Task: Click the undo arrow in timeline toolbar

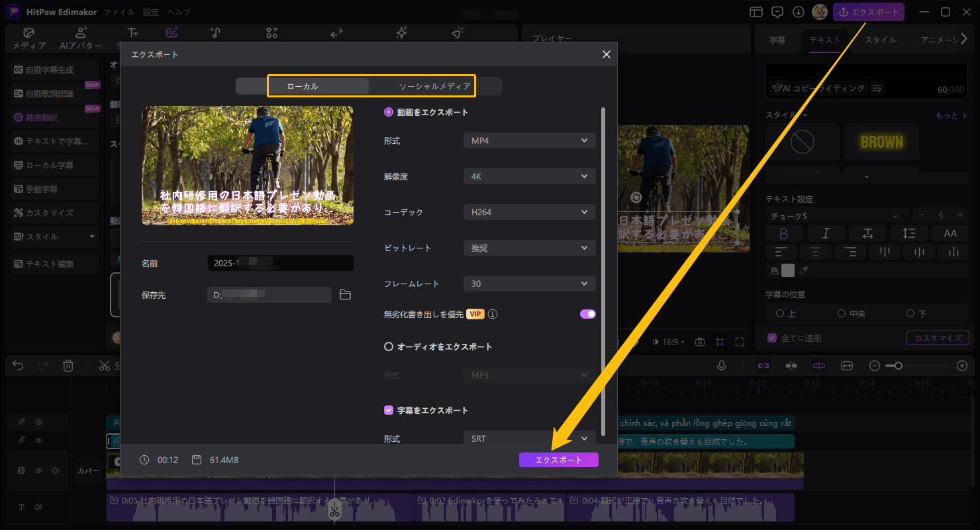Action: pos(18,366)
